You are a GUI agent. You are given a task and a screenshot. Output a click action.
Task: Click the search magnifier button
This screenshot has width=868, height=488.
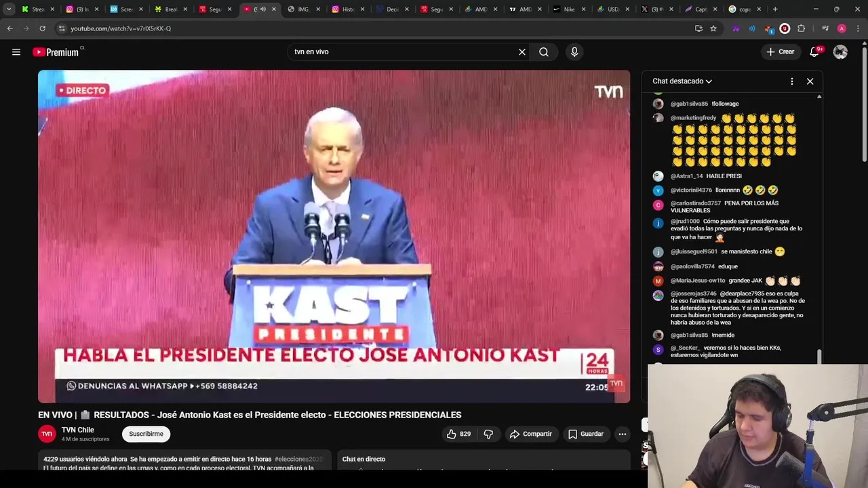coord(544,52)
